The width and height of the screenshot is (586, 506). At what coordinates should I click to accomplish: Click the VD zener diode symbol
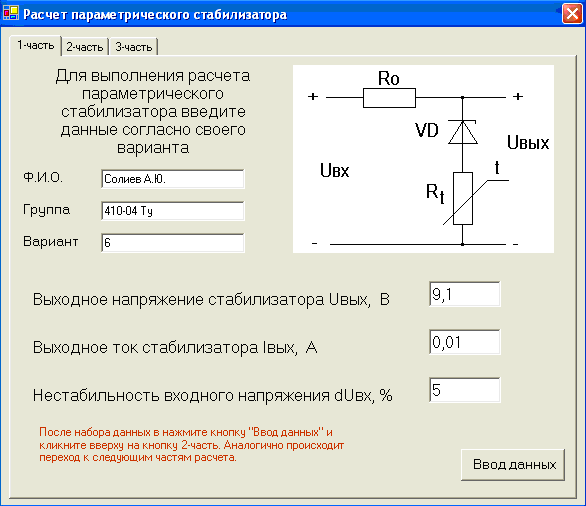pos(463,132)
